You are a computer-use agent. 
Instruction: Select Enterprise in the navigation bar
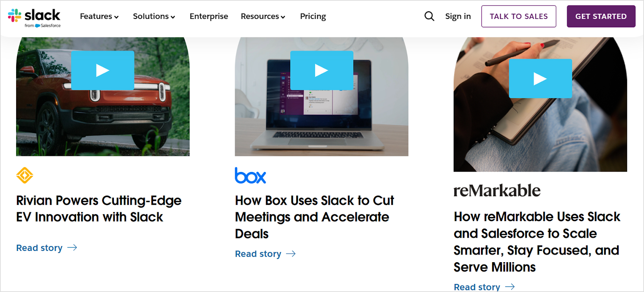[x=209, y=16]
